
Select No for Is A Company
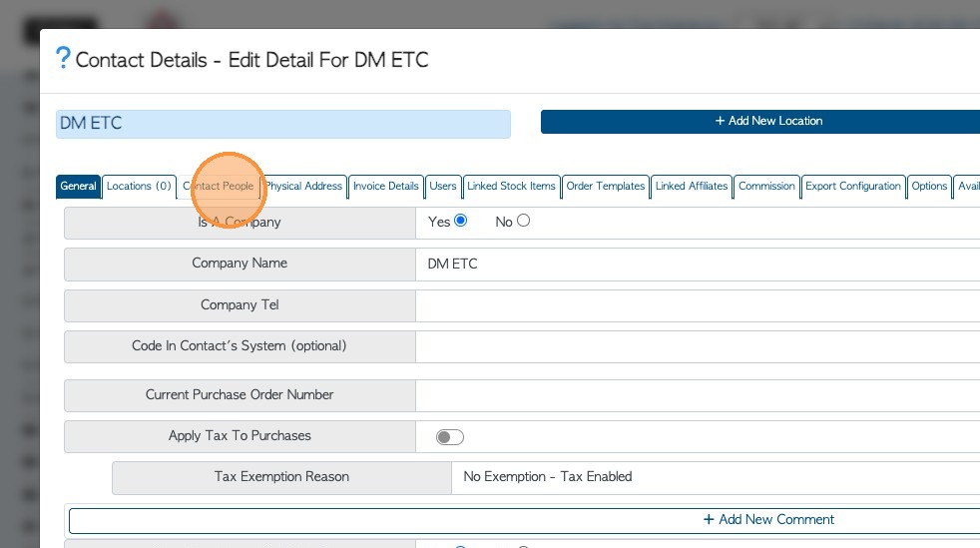click(523, 221)
